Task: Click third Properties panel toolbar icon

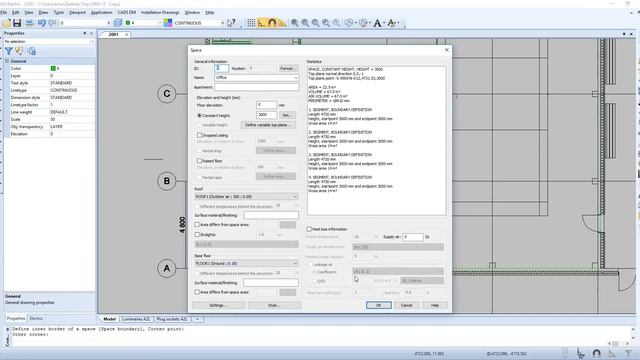Action: point(31,51)
